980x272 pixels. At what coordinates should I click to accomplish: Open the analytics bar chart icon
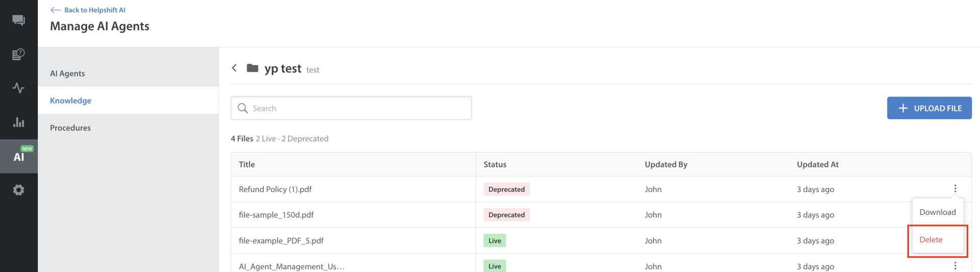[18, 122]
